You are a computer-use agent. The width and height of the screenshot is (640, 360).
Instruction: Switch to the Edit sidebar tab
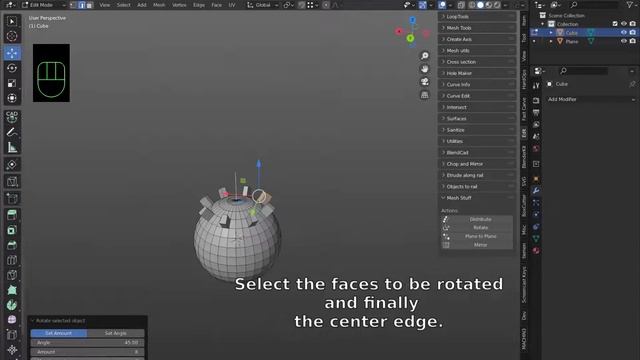pyautogui.click(x=524, y=133)
